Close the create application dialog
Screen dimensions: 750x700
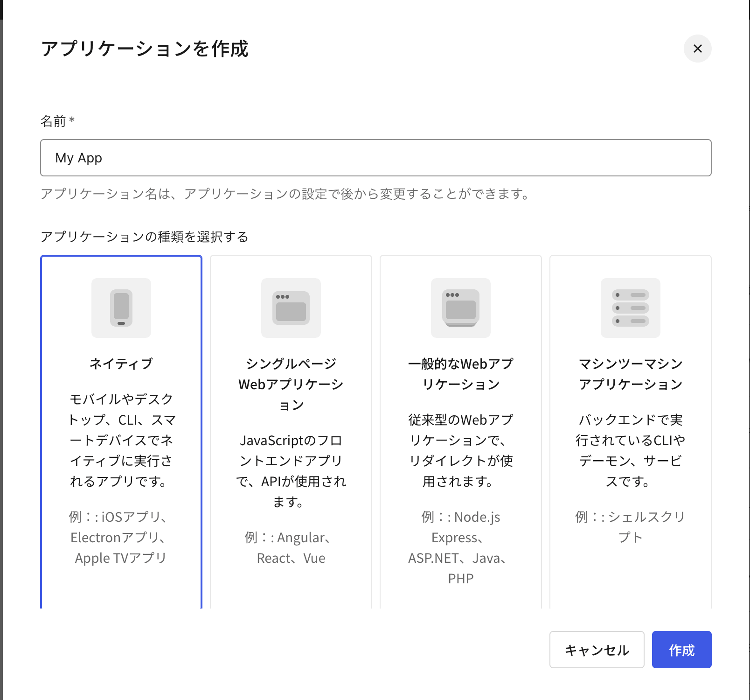click(x=697, y=49)
